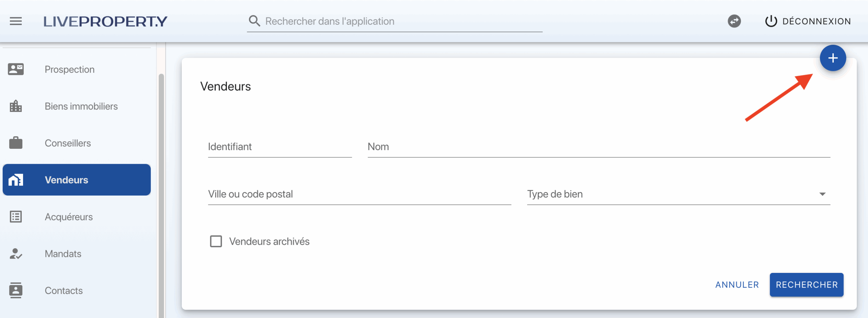Log out with the Déconnexion button
This screenshot has width=868, height=318.
point(808,21)
